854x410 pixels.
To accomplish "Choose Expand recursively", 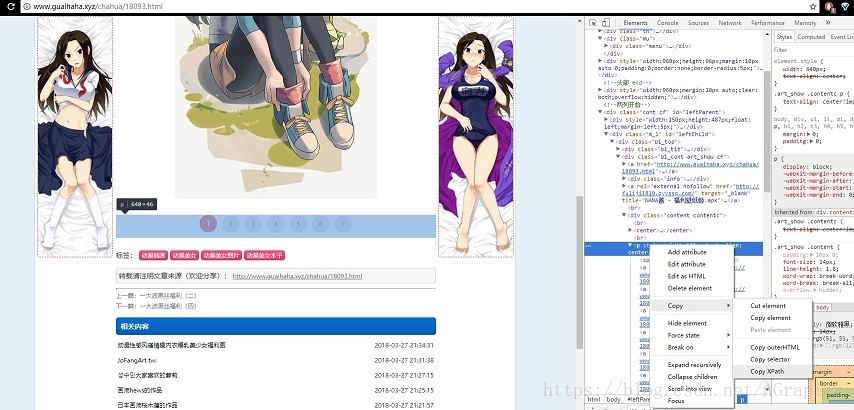I will coord(694,364).
